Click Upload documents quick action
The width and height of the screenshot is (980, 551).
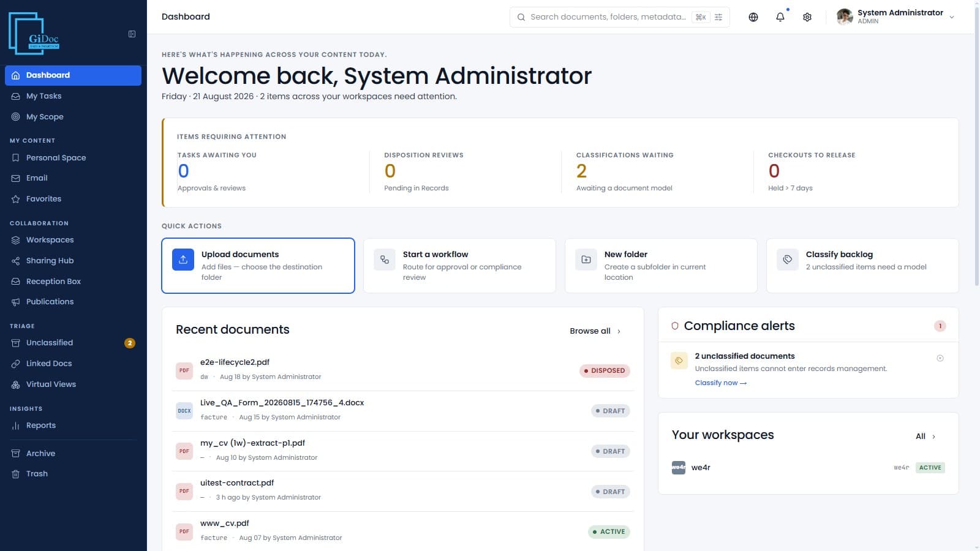click(x=258, y=266)
